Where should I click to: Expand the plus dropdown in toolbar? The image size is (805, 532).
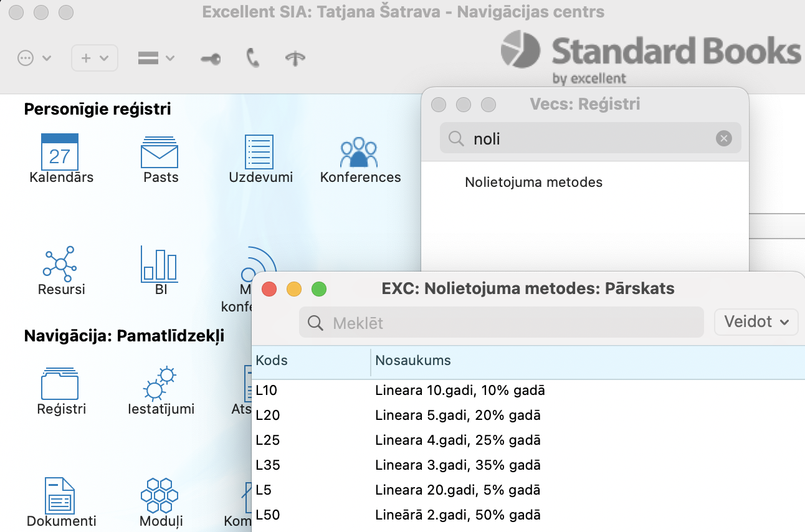[x=94, y=58]
